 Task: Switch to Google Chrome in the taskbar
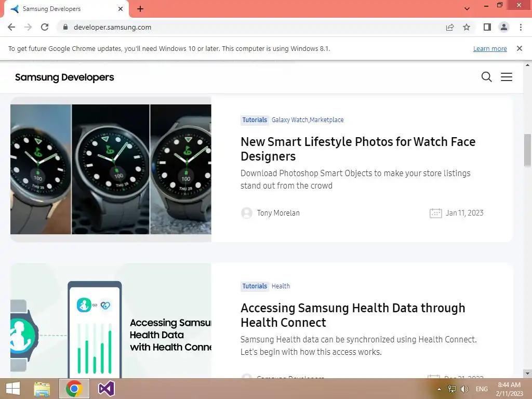(74, 389)
